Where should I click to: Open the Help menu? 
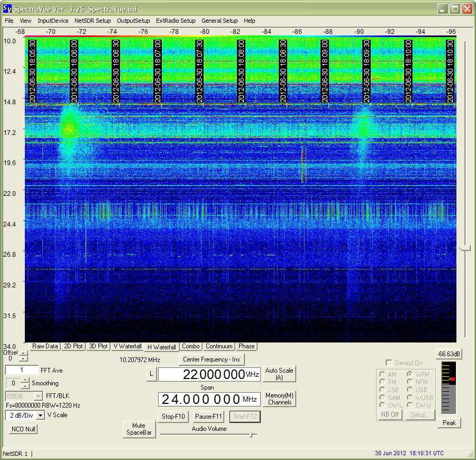point(249,21)
